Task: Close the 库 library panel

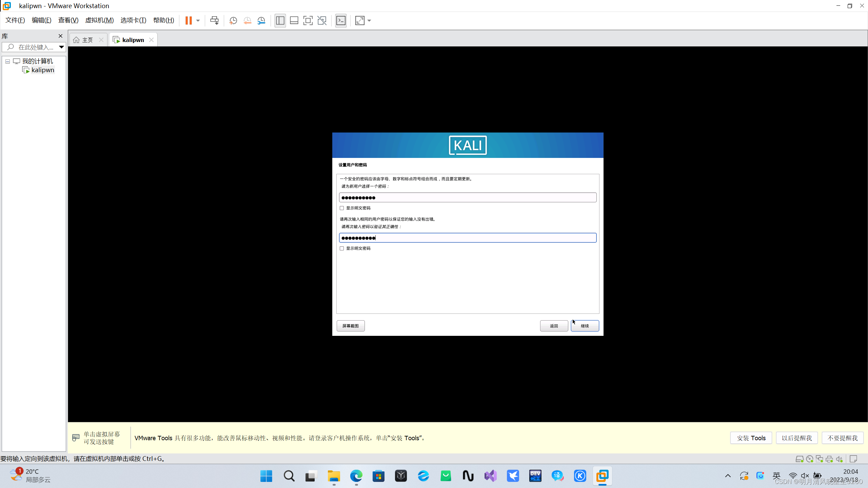Action: tap(60, 36)
